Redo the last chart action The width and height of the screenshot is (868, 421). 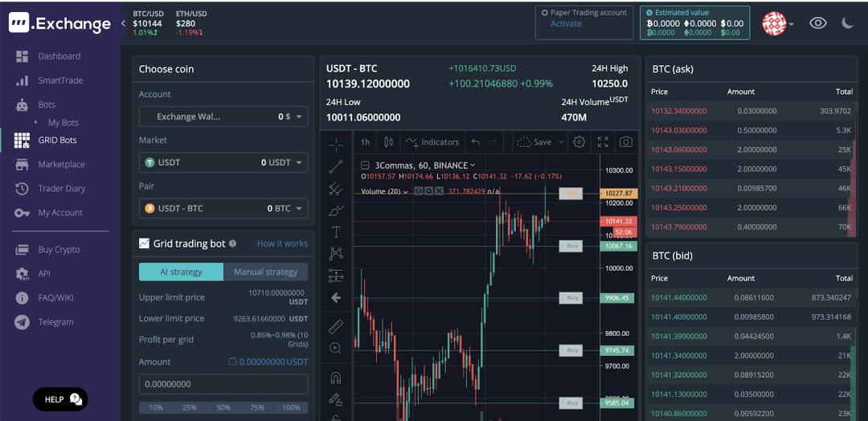(493, 142)
